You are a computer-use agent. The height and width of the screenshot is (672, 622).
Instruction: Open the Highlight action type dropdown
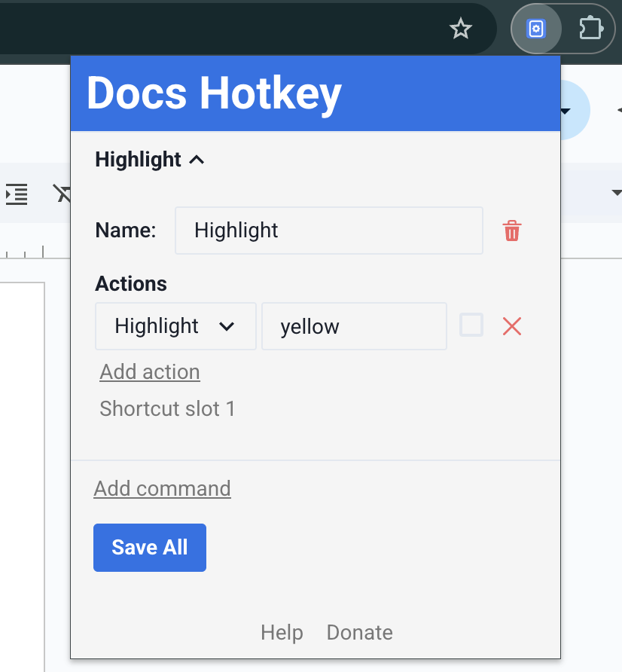tap(175, 326)
